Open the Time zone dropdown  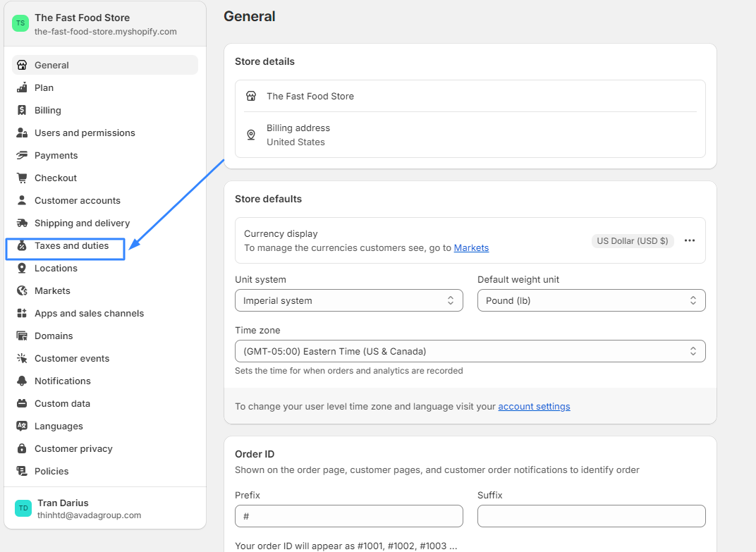coord(470,350)
